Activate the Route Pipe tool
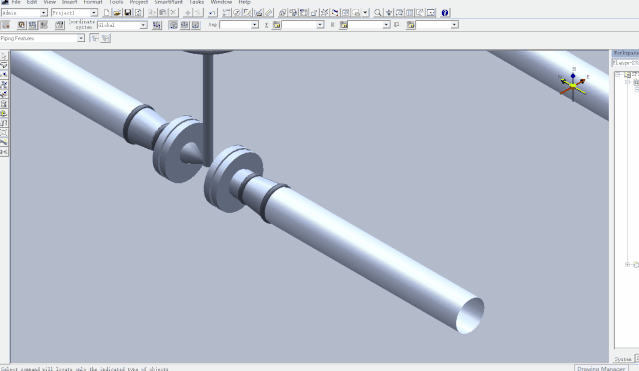Image resolution: width=639 pixels, height=371 pixels. tap(4, 65)
